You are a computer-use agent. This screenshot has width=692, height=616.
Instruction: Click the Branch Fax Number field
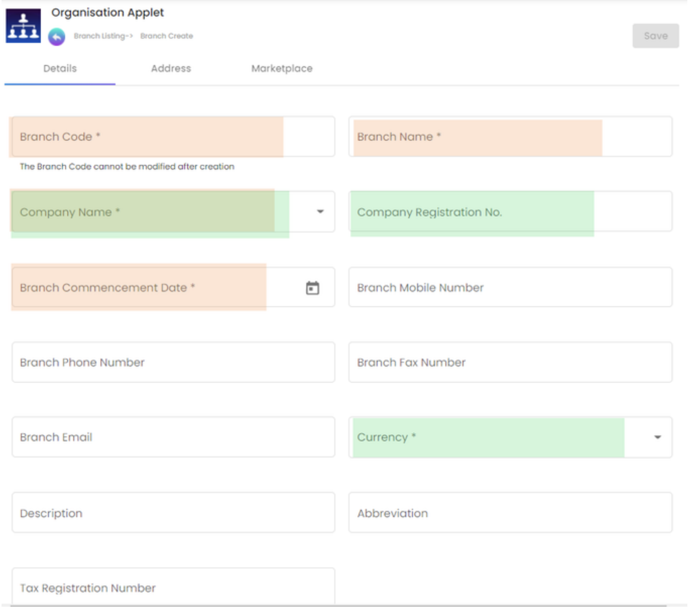click(510, 363)
